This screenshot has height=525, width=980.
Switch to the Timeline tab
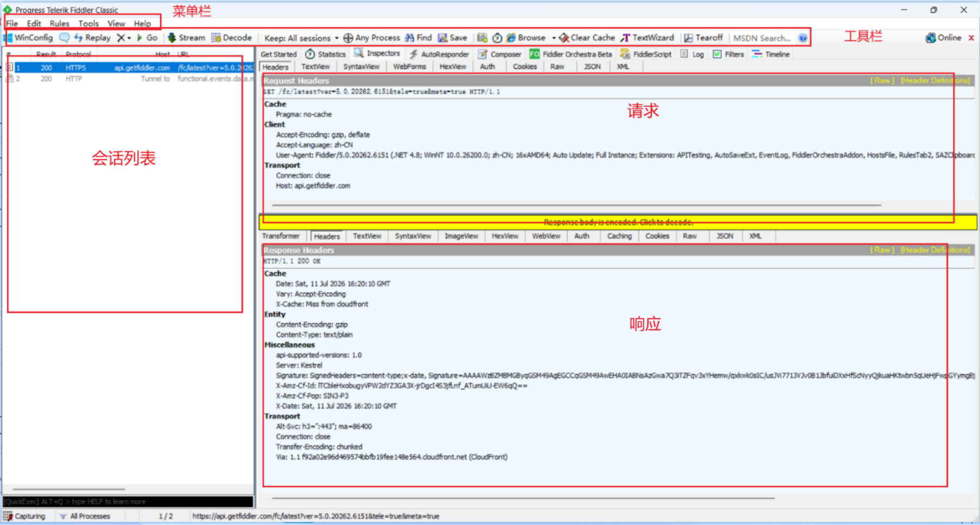pyautogui.click(x=771, y=54)
